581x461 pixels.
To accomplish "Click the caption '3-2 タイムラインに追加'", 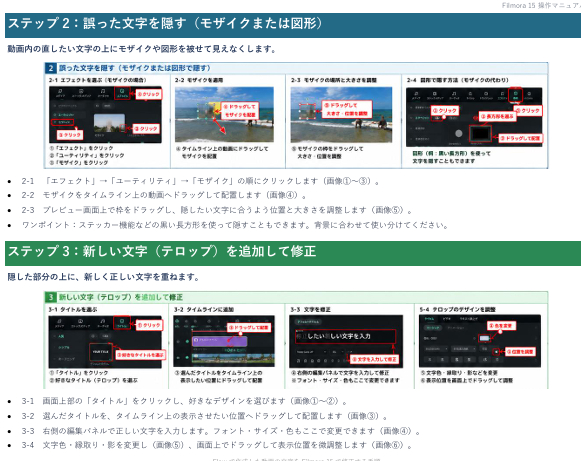I will point(204,309).
